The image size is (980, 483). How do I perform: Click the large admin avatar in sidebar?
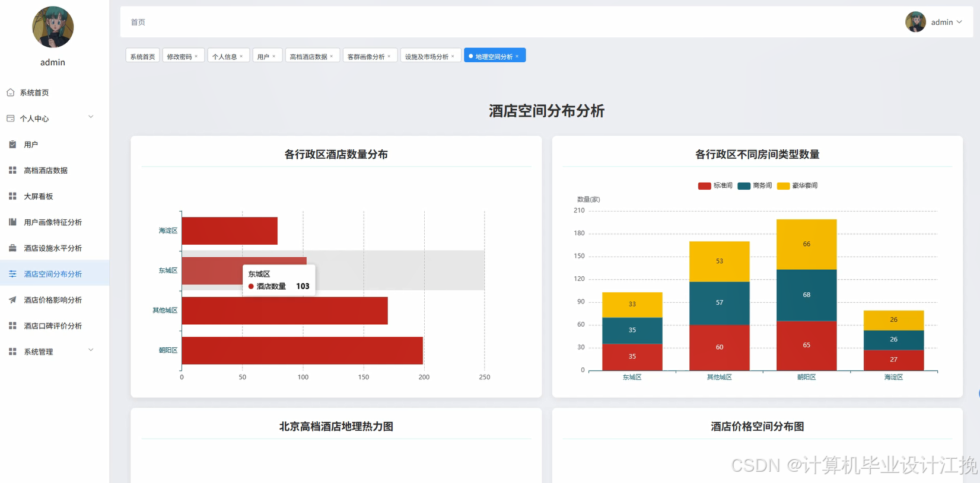click(x=53, y=27)
